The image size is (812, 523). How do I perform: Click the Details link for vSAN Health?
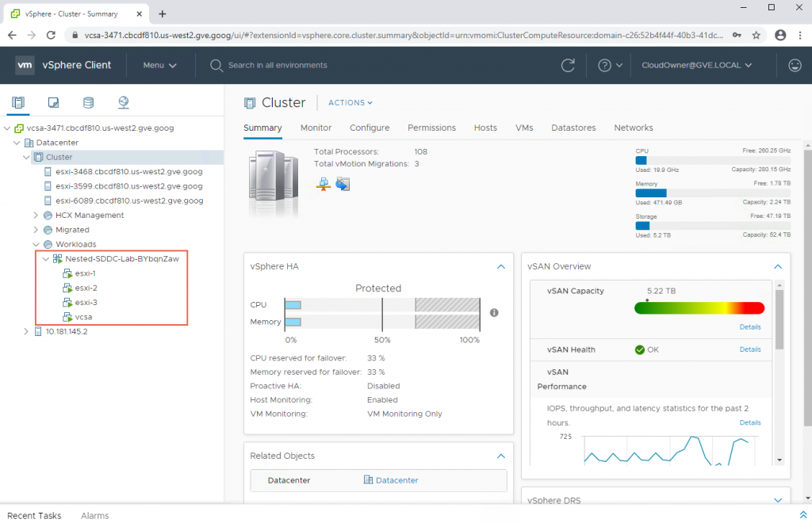click(749, 349)
